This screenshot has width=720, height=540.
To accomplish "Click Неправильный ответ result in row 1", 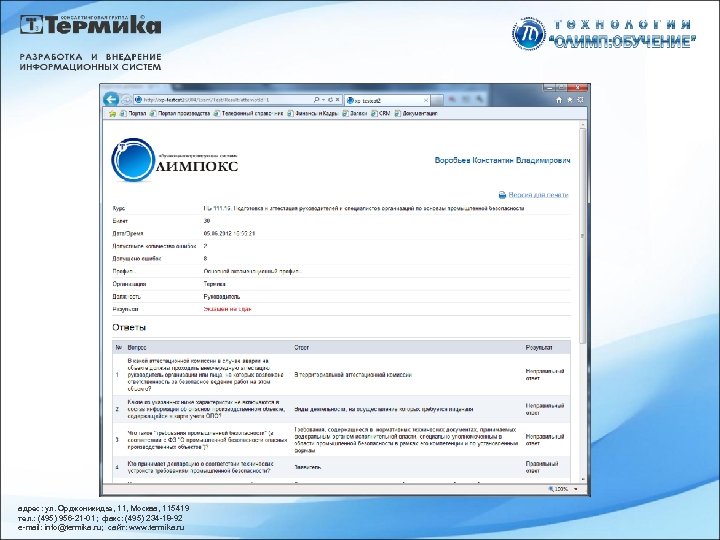I will coord(545,375).
